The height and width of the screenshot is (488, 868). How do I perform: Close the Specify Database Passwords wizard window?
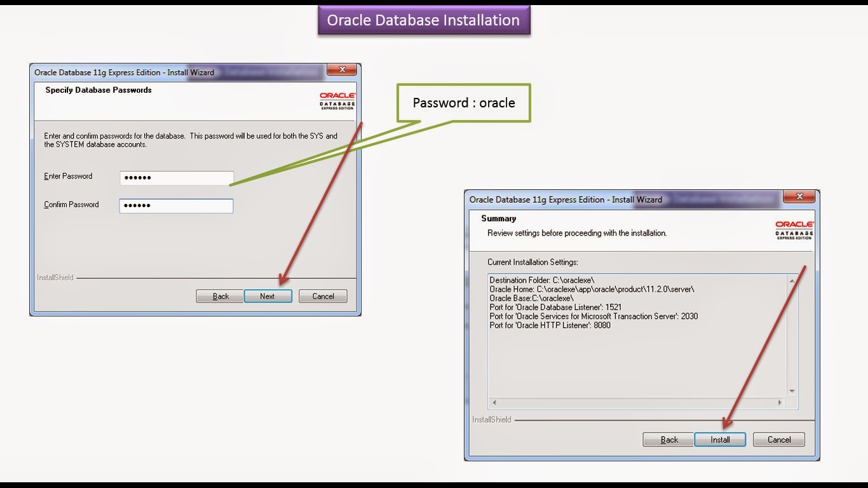click(342, 70)
